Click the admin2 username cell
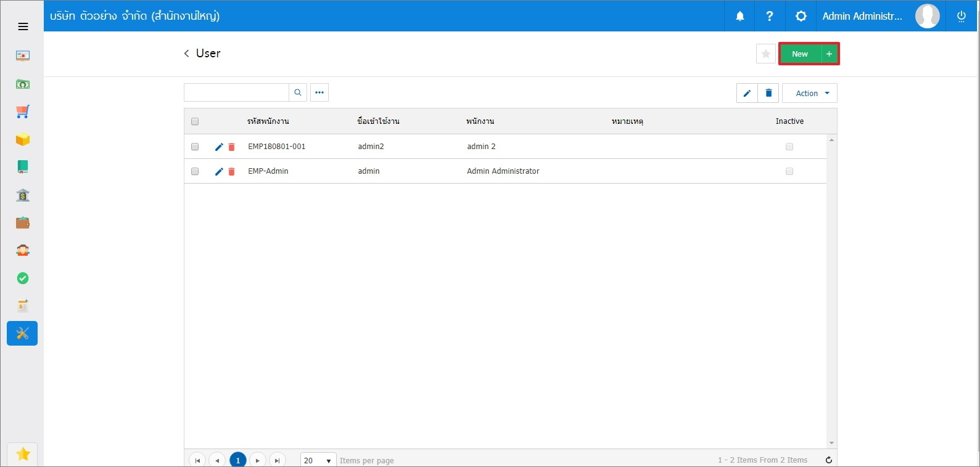 (371, 147)
